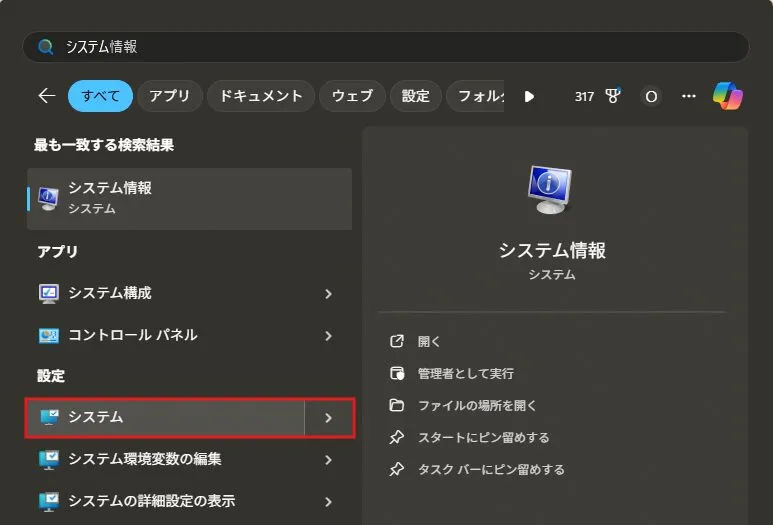Click the システム情報 title in preview pane
The image size is (773, 525).
tap(552, 250)
